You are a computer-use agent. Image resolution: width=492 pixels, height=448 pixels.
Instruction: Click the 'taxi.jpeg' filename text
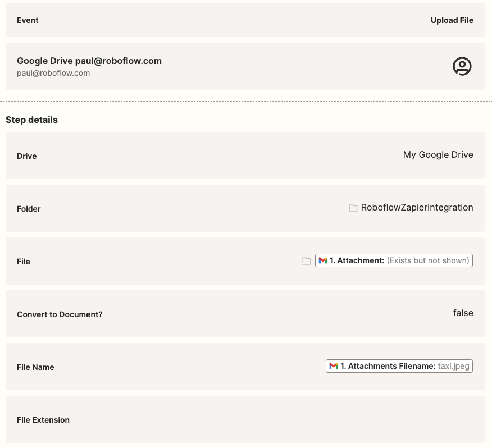point(453,366)
